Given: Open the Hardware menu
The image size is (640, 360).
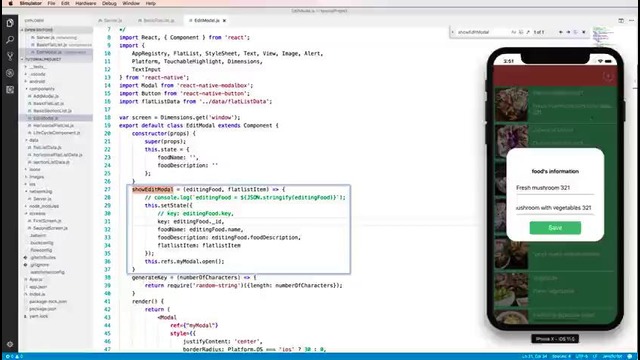Looking at the screenshot, I should click(86, 3).
